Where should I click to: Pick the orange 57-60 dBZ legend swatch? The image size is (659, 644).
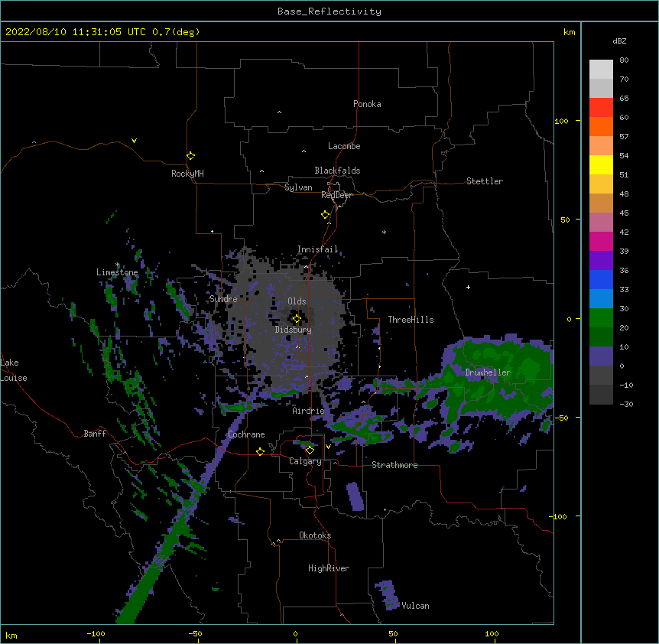[x=601, y=126]
